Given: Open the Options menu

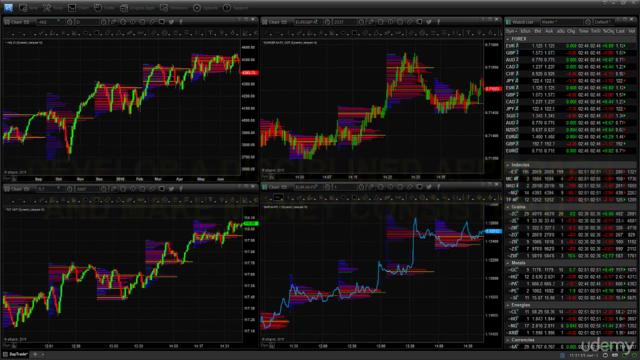Looking at the screenshot, I should (x=205, y=8).
